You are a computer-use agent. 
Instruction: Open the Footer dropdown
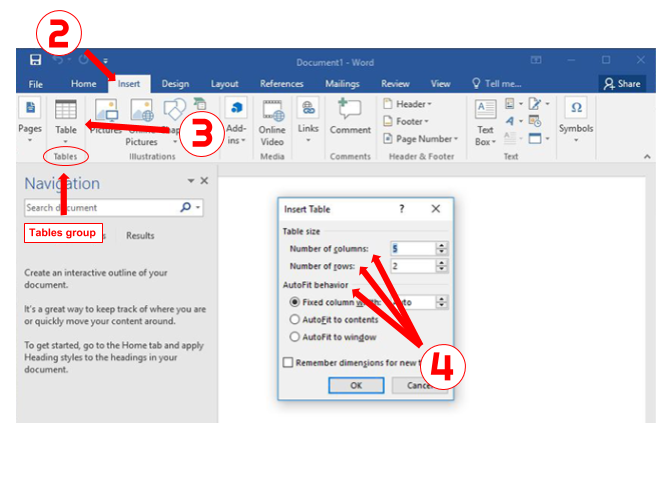pos(405,122)
